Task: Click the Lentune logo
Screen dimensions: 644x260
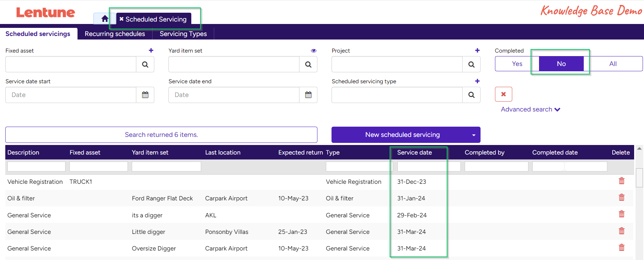Action: point(45,13)
